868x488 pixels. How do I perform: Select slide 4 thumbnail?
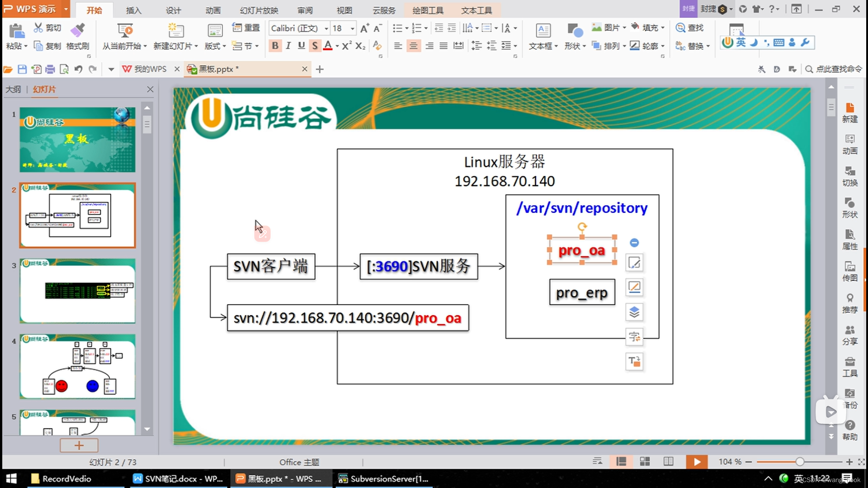[x=77, y=366]
